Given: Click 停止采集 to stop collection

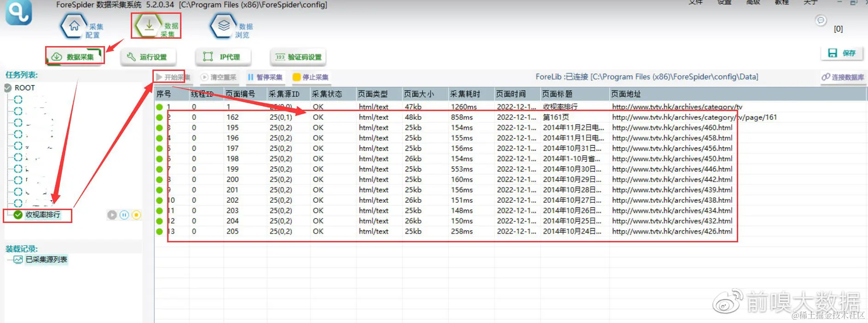Looking at the screenshot, I should [x=311, y=77].
